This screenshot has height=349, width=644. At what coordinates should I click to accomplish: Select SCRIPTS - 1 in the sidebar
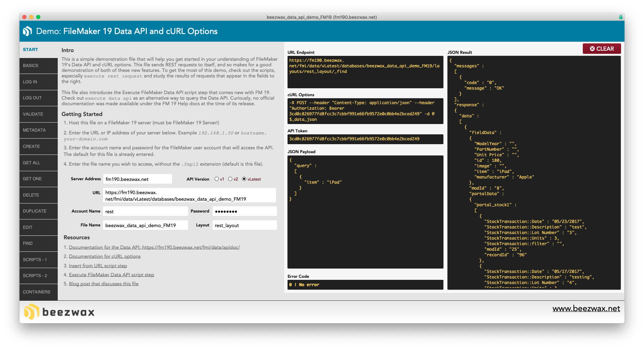tap(38, 260)
